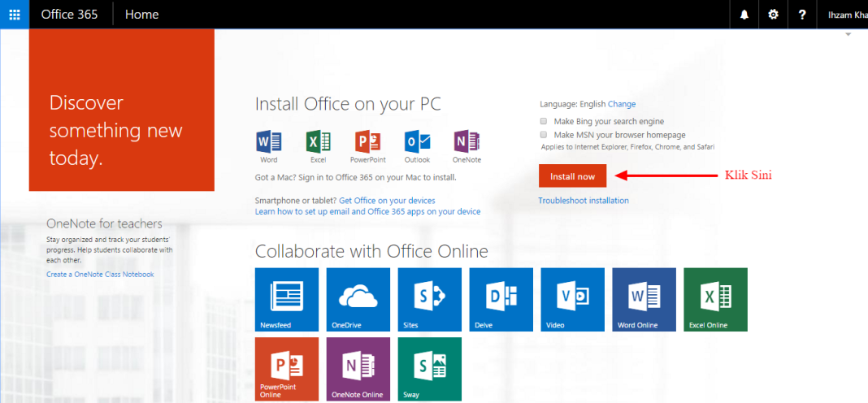868x403 pixels.
Task: Click the Install now button
Action: [x=572, y=176]
